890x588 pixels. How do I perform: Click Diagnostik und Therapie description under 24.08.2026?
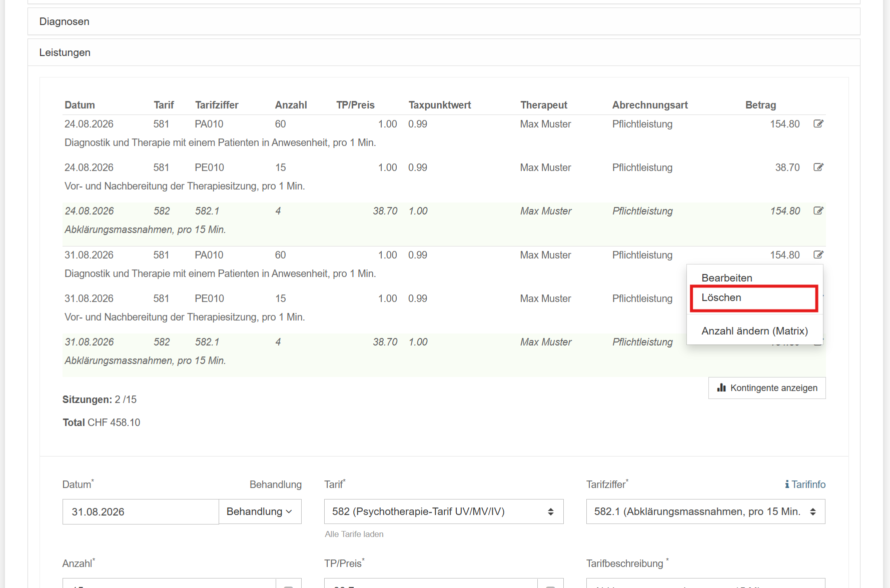[x=220, y=142]
